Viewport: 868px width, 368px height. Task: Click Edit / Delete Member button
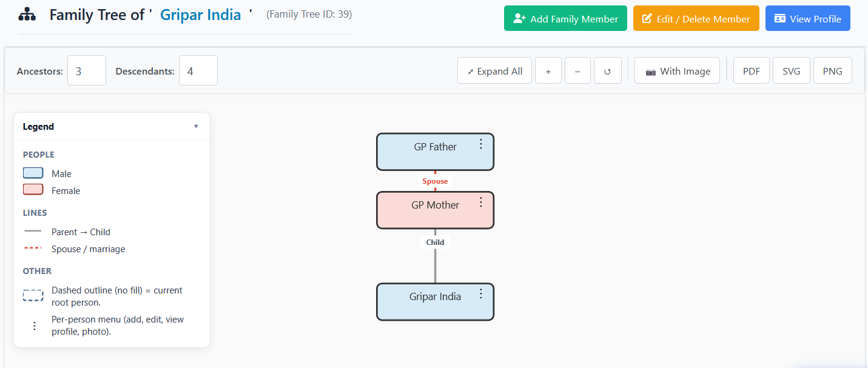696,19
